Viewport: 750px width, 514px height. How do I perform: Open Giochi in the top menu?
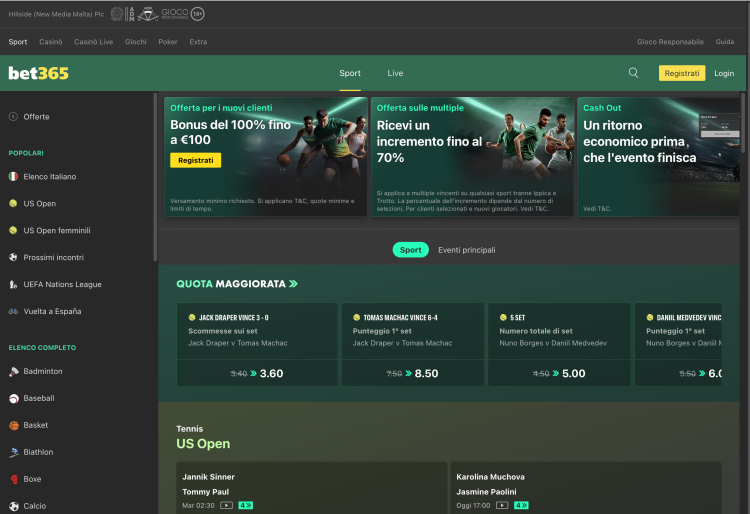tap(136, 42)
